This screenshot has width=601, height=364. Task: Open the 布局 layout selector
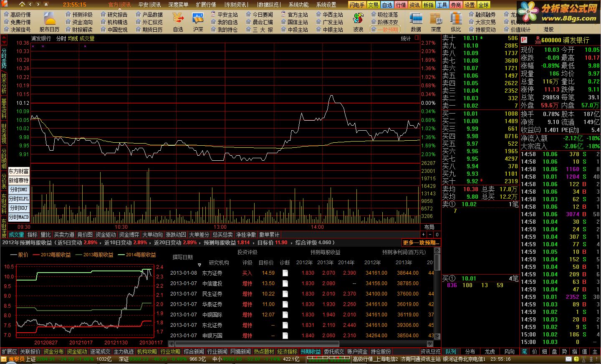click(x=429, y=227)
